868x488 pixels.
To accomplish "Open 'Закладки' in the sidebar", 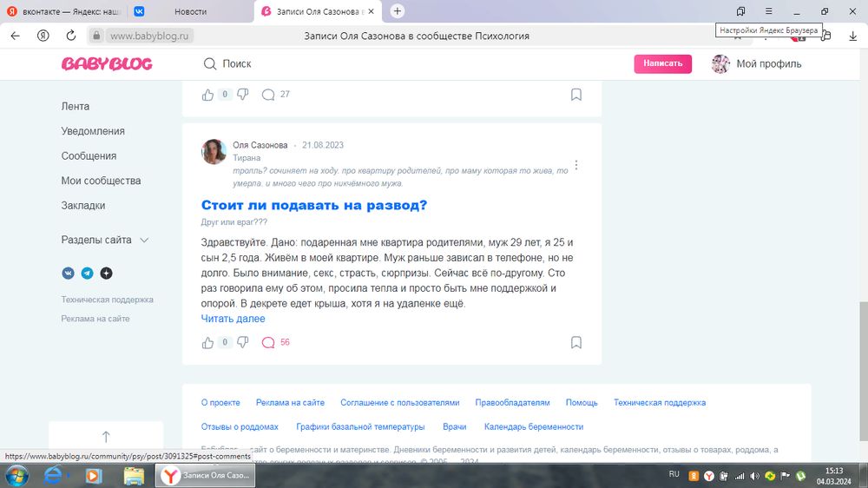I will pyautogui.click(x=83, y=206).
